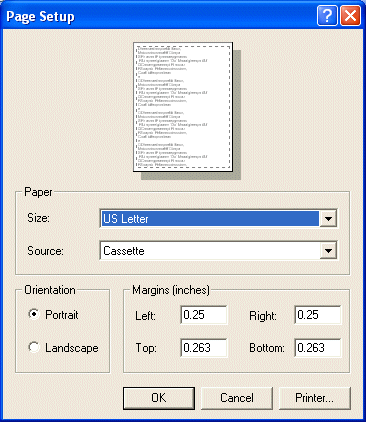
Task: Click the Source: label
Action: pyautogui.click(x=45, y=251)
